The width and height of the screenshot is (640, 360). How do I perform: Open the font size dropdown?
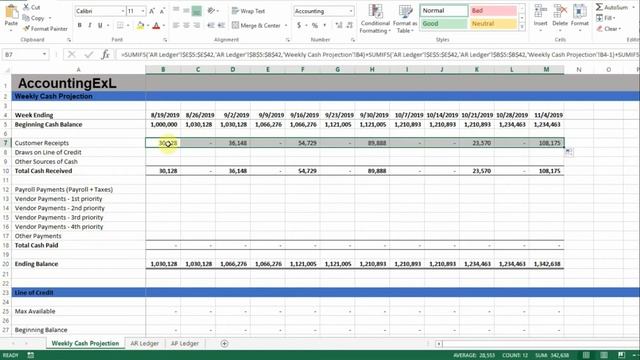point(143,11)
